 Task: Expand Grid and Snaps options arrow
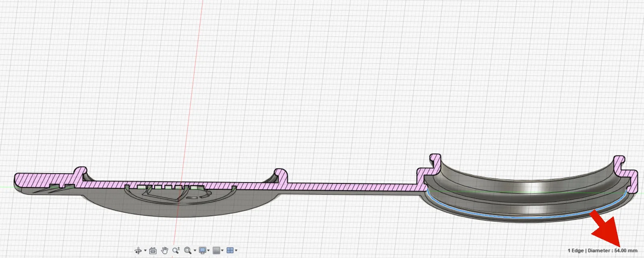(222, 251)
